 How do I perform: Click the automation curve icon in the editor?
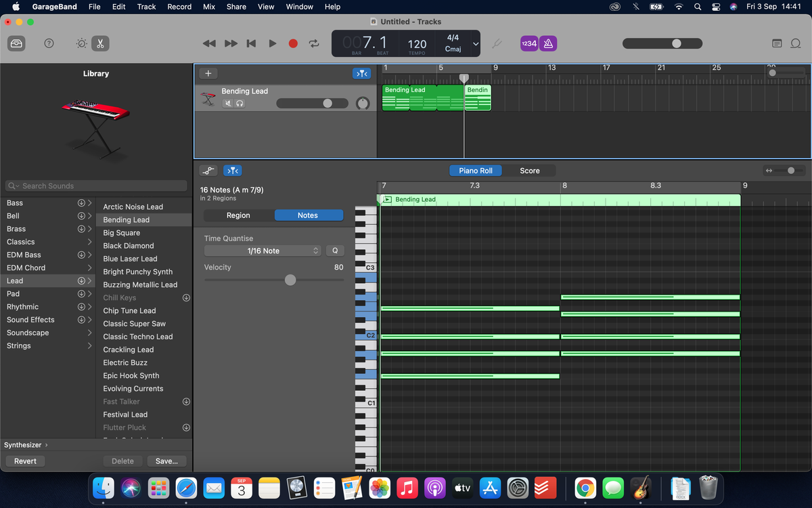coord(208,170)
